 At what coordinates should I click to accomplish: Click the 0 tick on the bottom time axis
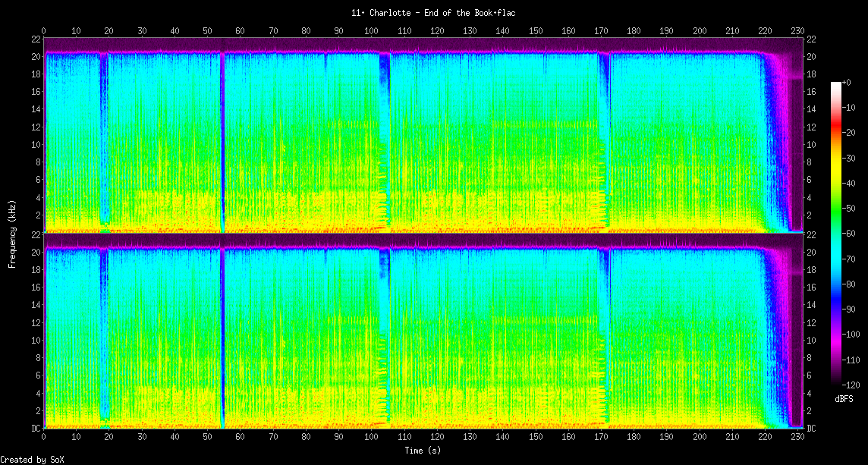[x=44, y=438]
